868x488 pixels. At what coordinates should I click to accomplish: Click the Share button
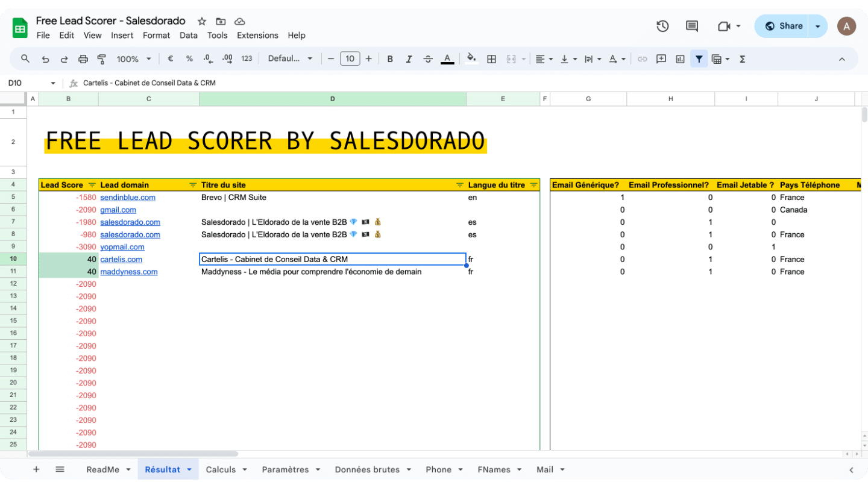[782, 26]
